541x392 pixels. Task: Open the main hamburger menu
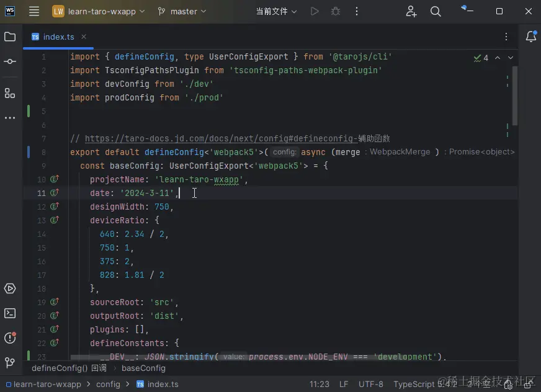pos(34,11)
